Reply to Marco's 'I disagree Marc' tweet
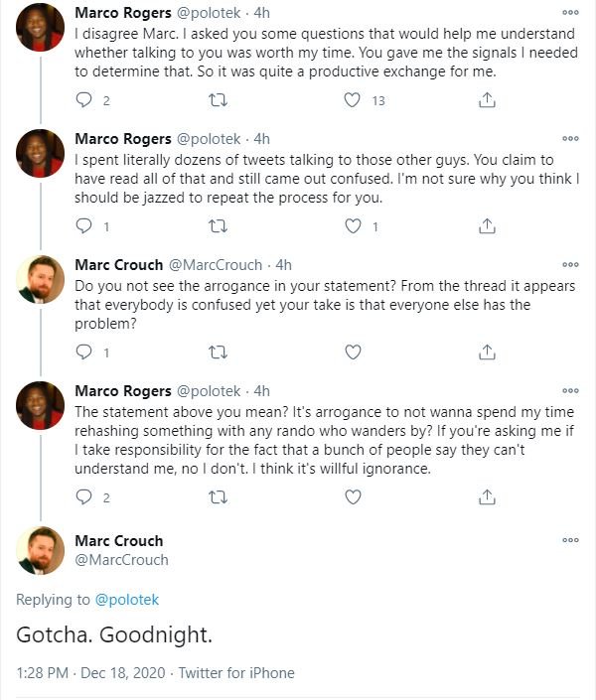596x700 pixels. 84,100
